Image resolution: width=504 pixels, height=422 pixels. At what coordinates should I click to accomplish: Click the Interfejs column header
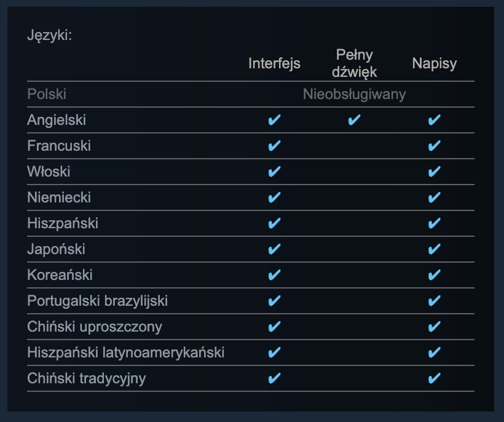coord(275,63)
